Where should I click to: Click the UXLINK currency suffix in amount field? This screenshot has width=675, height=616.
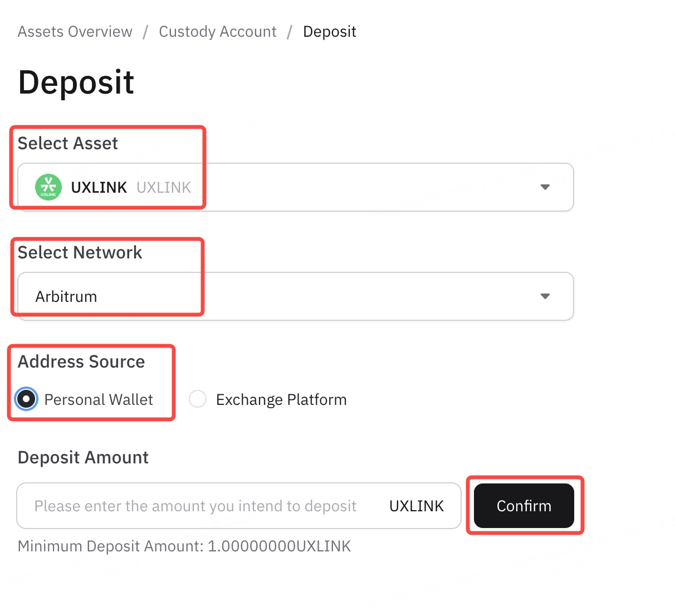pos(417,506)
